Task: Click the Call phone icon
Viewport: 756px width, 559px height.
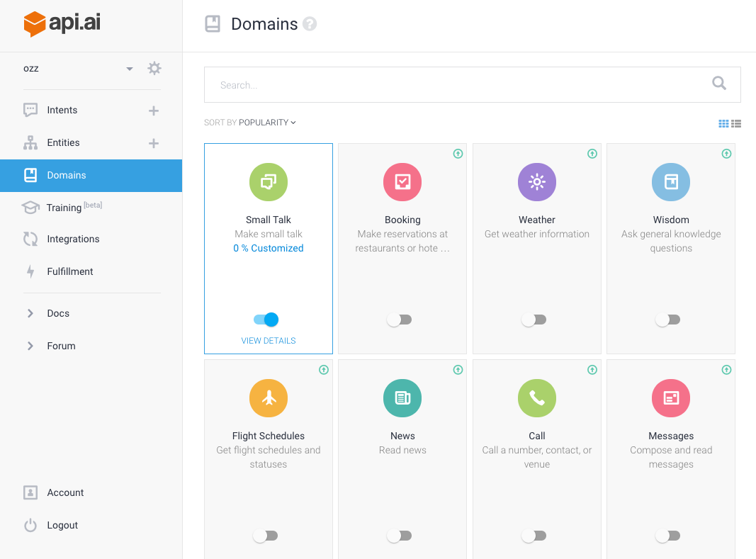Action: coord(536,398)
